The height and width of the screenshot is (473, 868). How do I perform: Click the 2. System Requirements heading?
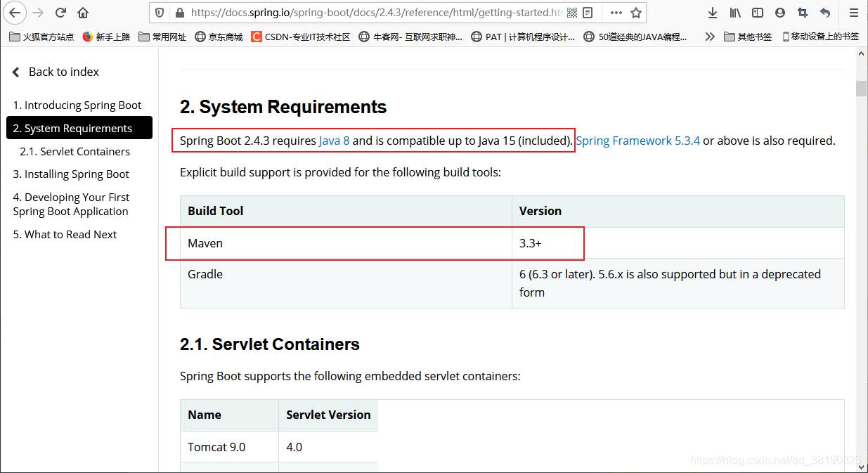click(x=283, y=107)
